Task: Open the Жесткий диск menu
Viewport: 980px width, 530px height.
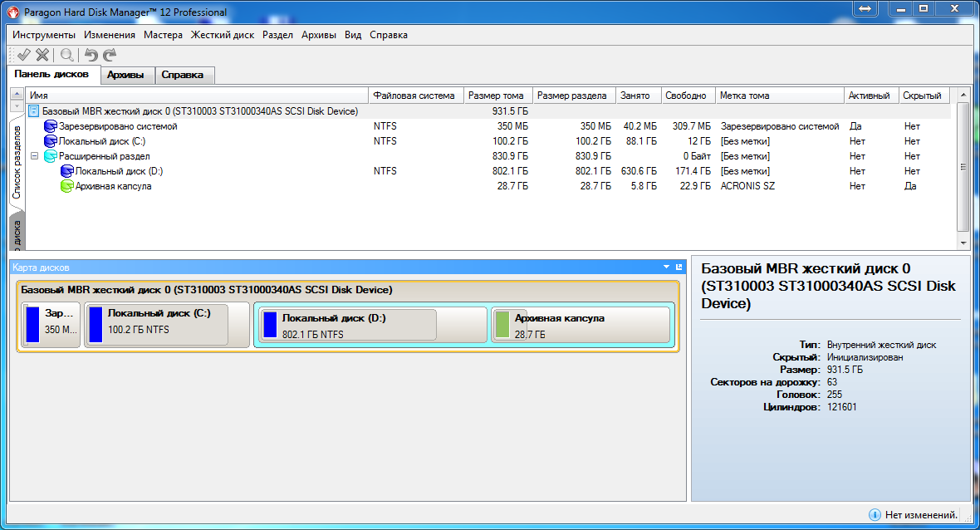Action: 223,35
